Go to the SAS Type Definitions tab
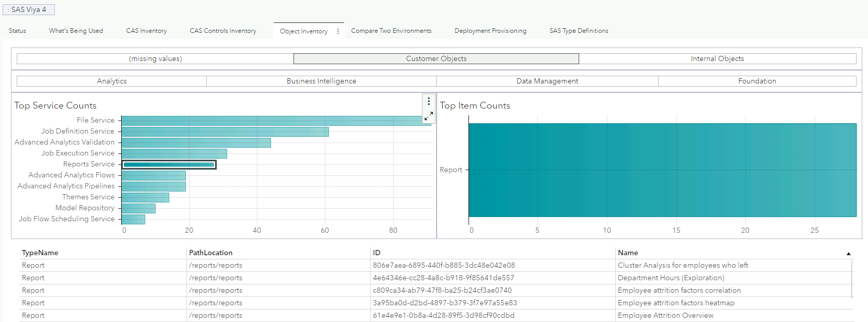 coord(579,31)
